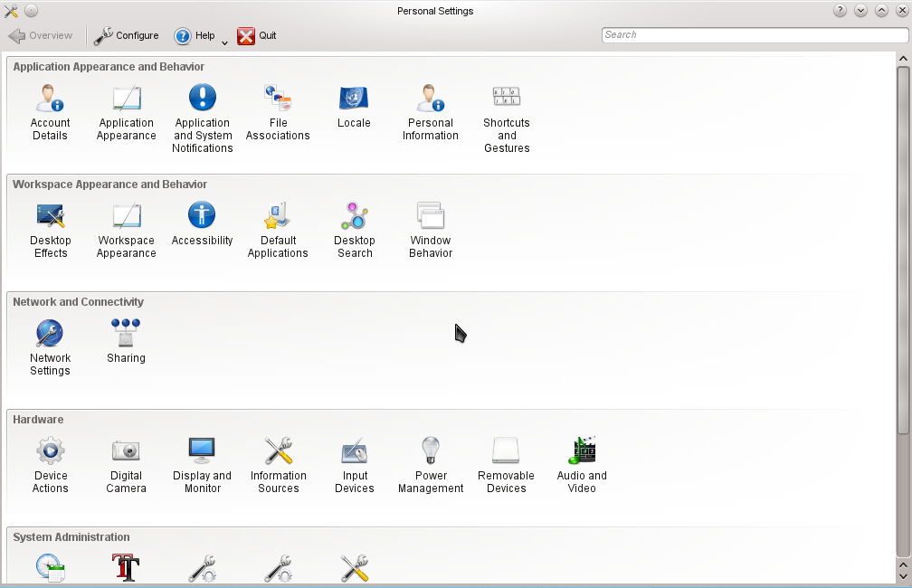Click the Overview back button
This screenshot has height=588, width=912.
[x=41, y=35]
